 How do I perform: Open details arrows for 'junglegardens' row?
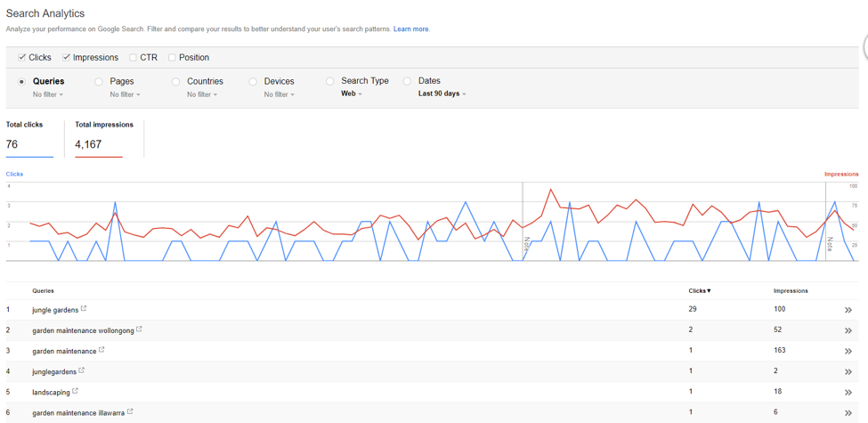(848, 371)
